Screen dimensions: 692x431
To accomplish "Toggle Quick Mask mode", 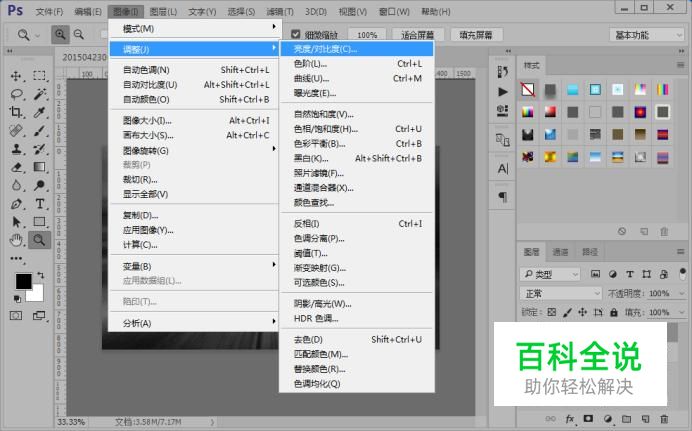I will (16, 315).
